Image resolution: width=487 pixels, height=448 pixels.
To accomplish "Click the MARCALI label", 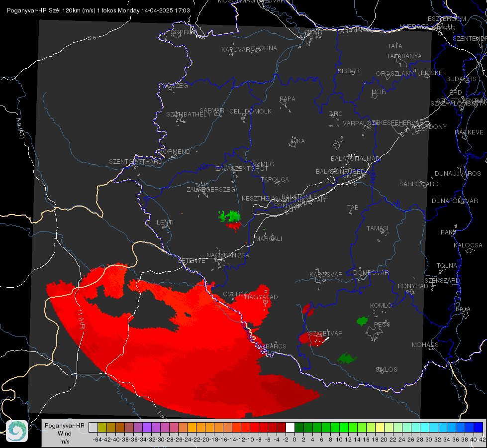I will pyautogui.click(x=269, y=239).
